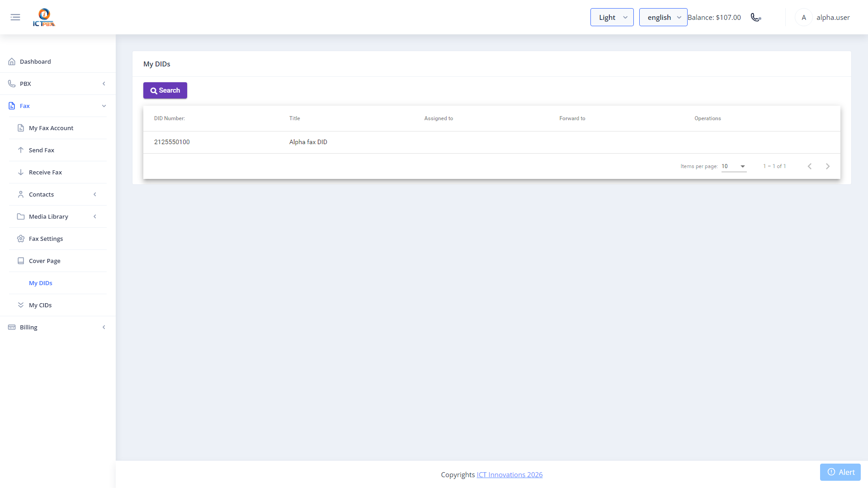Click the Forward to column header
The height and width of the screenshot is (488, 868).
coord(572,118)
